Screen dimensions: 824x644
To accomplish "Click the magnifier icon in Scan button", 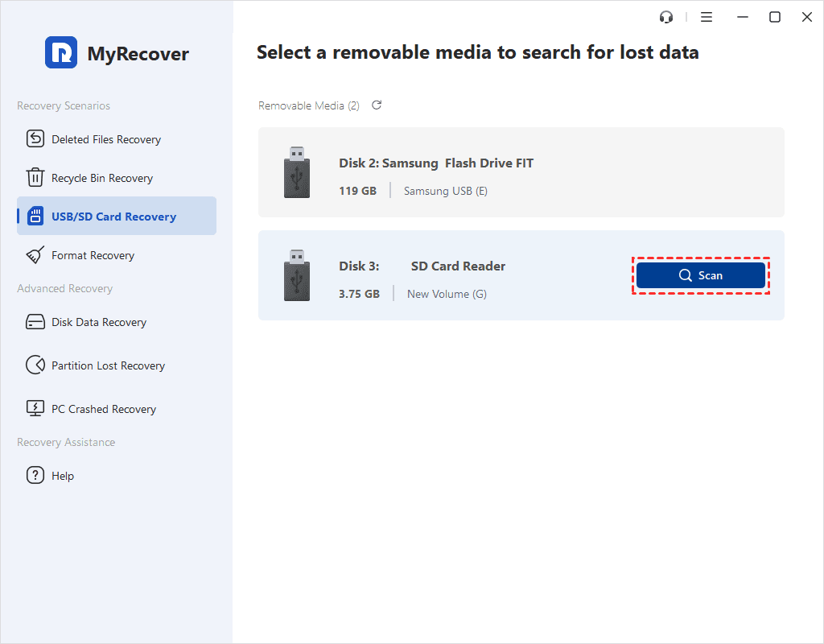I will 686,275.
